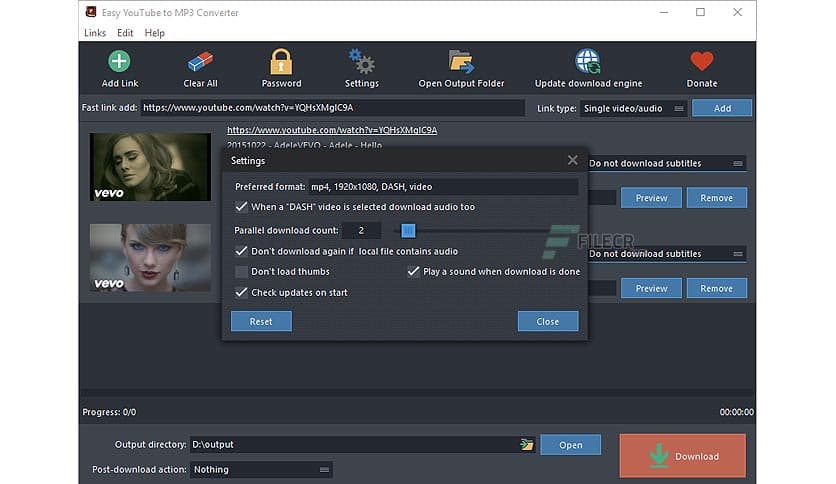The height and width of the screenshot is (484, 836).
Task: Maximize the converter window
Action: [x=701, y=12]
